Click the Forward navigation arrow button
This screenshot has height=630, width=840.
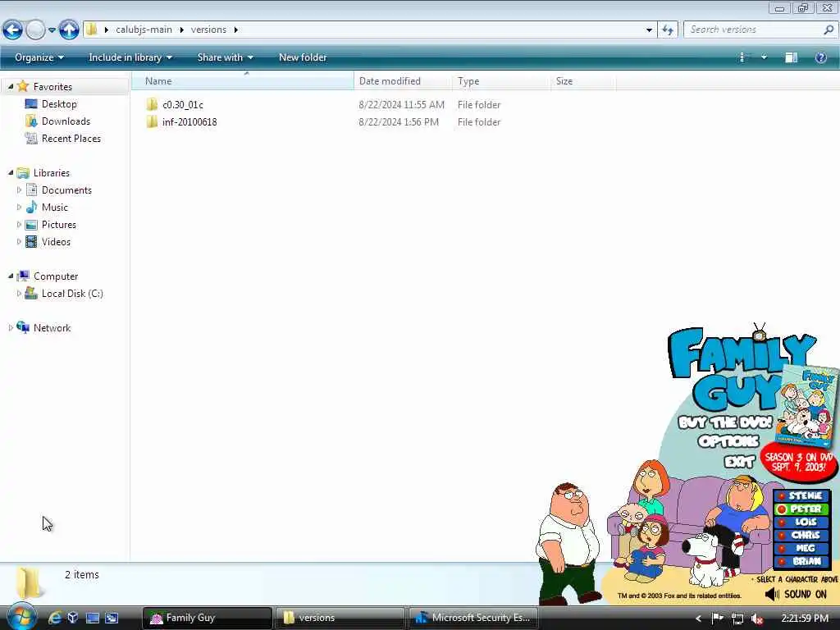point(35,30)
